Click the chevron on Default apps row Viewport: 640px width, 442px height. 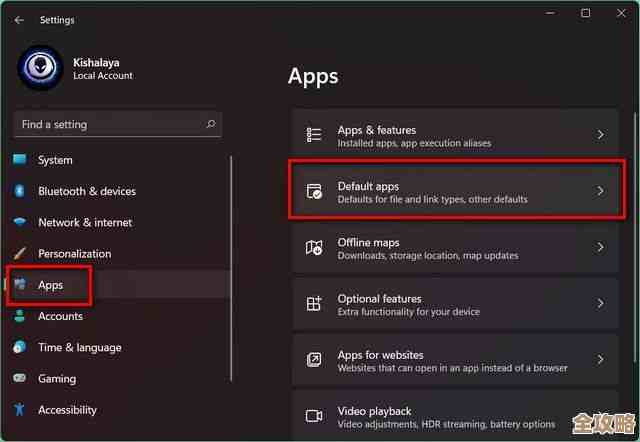600,191
